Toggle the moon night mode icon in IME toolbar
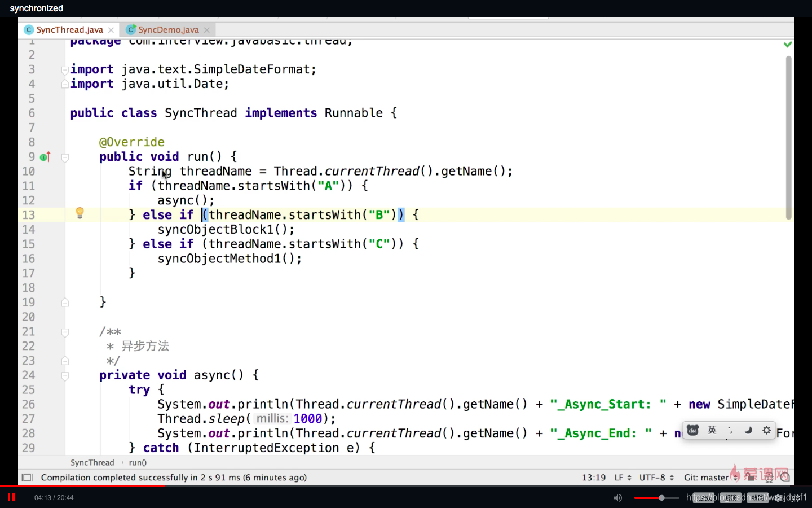Screen dimensions: 812x508 (748, 430)
